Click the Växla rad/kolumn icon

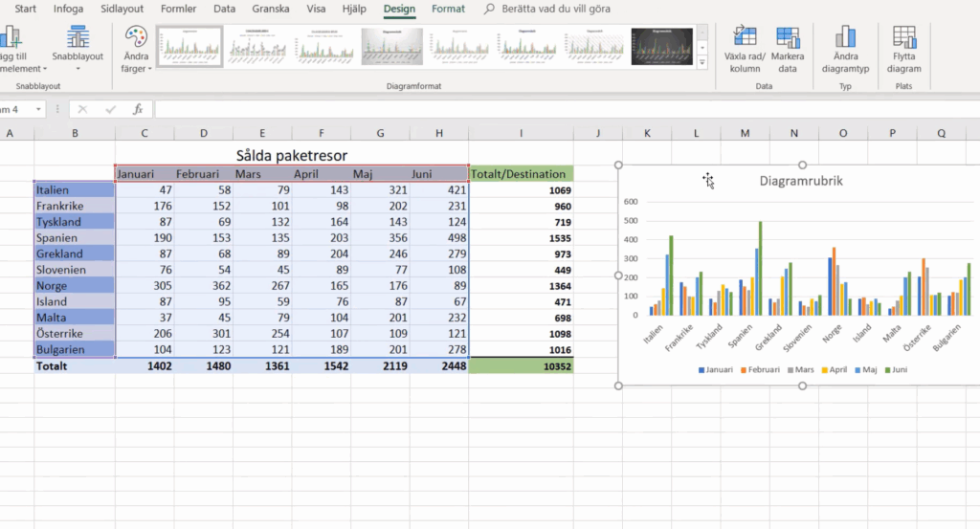coord(744,37)
